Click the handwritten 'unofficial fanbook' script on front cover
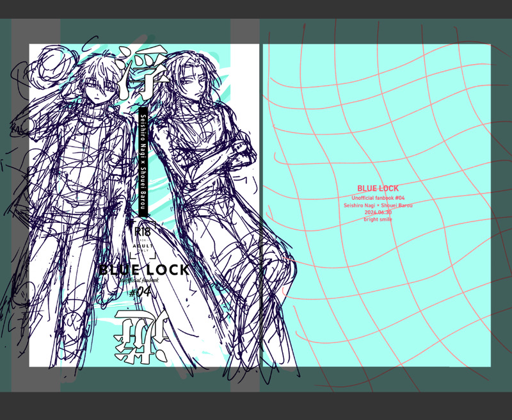Image resolution: width=512 pixels, height=420 pixels. (139, 280)
